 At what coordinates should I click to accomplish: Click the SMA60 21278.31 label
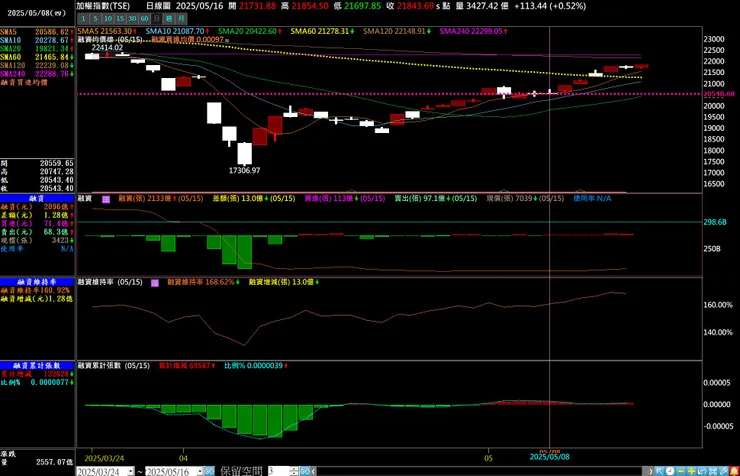[x=322, y=31]
